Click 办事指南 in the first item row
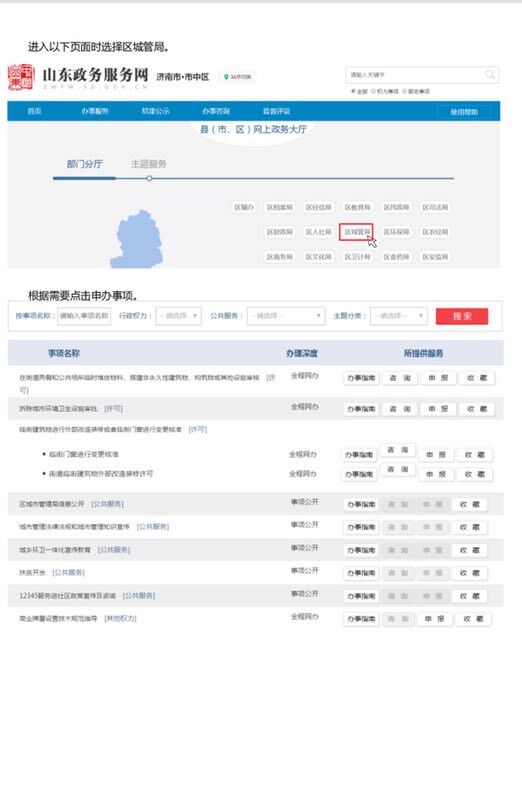 [x=361, y=378]
